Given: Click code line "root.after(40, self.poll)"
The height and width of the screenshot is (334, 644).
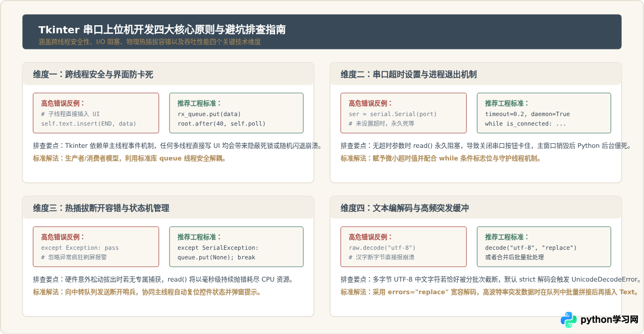Looking at the screenshot, I should [x=221, y=124].
